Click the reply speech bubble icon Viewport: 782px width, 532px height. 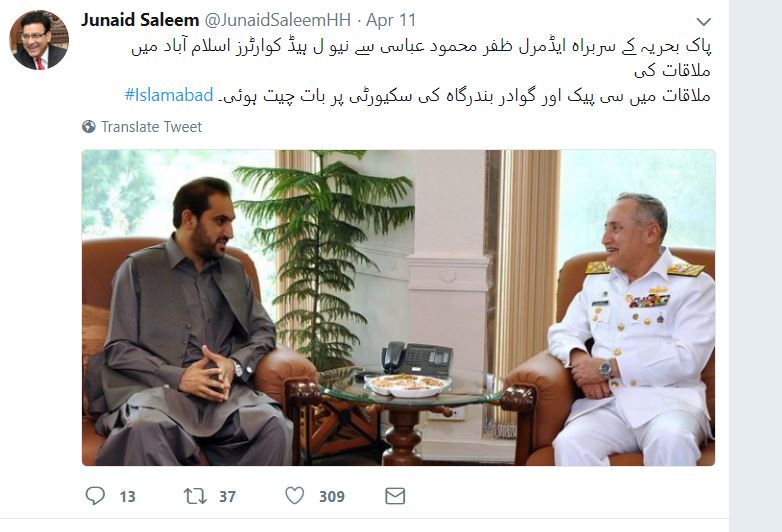[95, 496]
